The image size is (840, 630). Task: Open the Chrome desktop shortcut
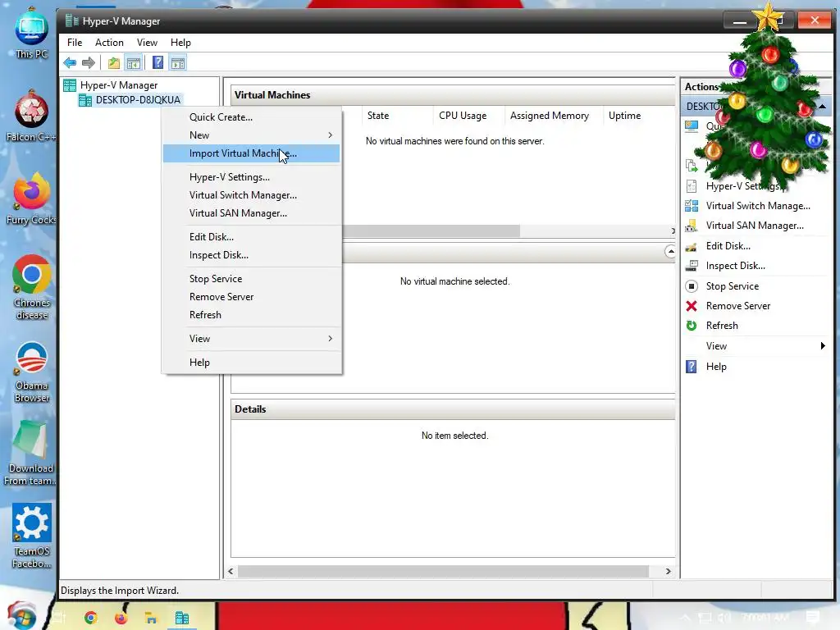coord(32,288)
